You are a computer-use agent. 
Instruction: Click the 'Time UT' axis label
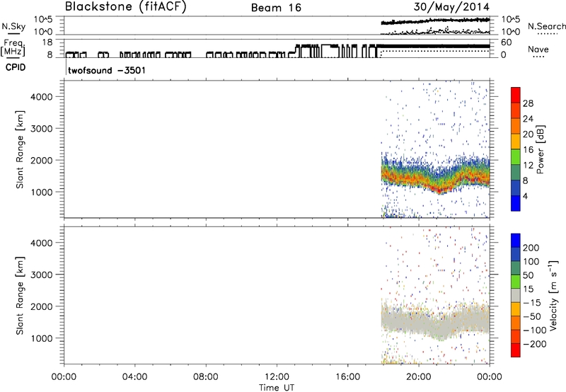point(277,387)
